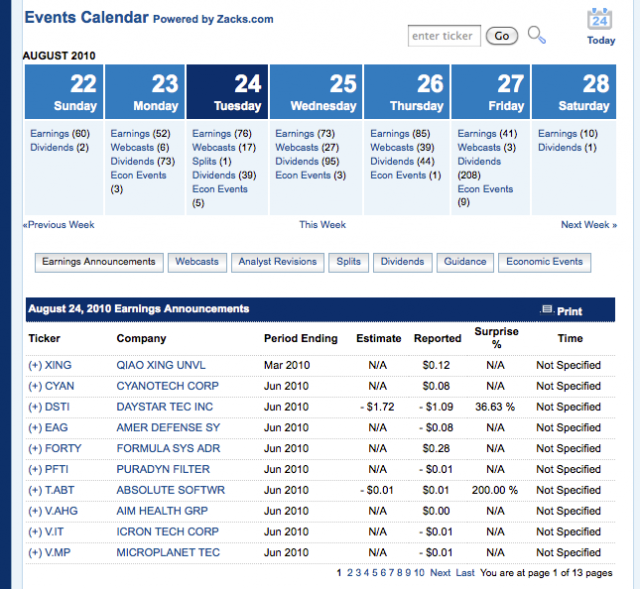Switch to the Guidance tab

click(465, 262)
